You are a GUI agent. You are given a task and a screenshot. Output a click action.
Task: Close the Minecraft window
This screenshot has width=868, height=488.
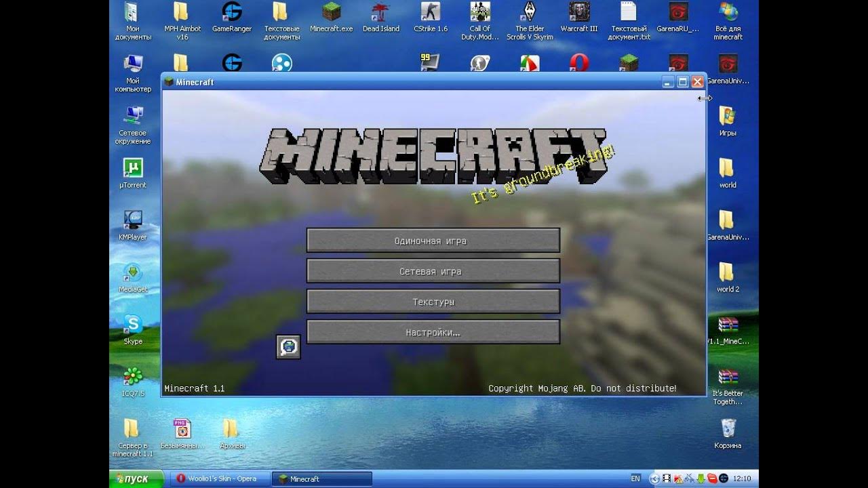tap(697, 82)
